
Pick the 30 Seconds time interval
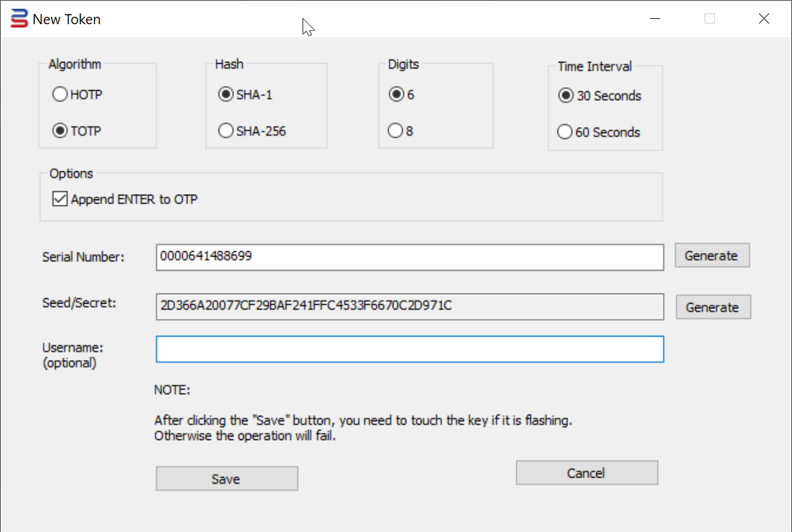(x=565, y=96)
